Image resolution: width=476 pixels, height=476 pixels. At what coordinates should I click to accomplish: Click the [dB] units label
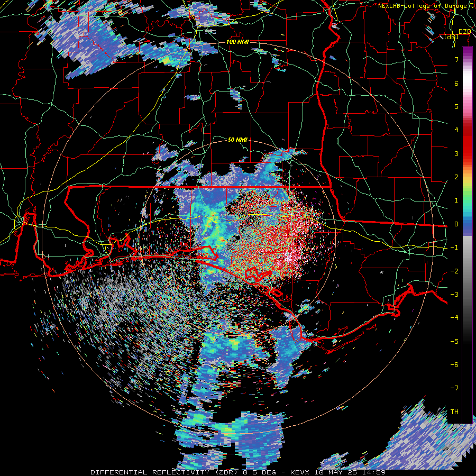451,37
